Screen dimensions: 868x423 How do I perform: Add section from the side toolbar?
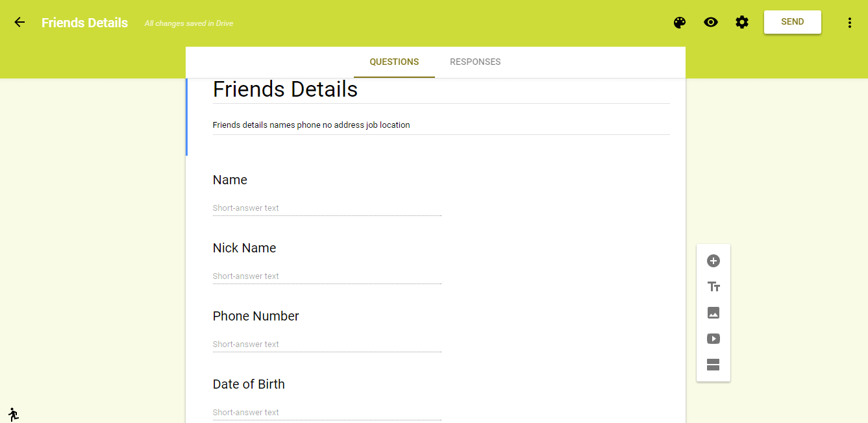(713, 365)
